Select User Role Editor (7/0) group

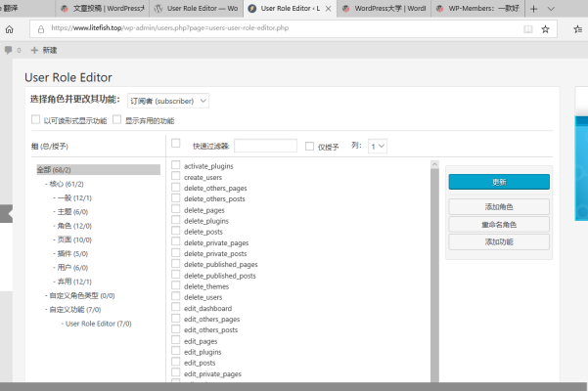(98, 324)
